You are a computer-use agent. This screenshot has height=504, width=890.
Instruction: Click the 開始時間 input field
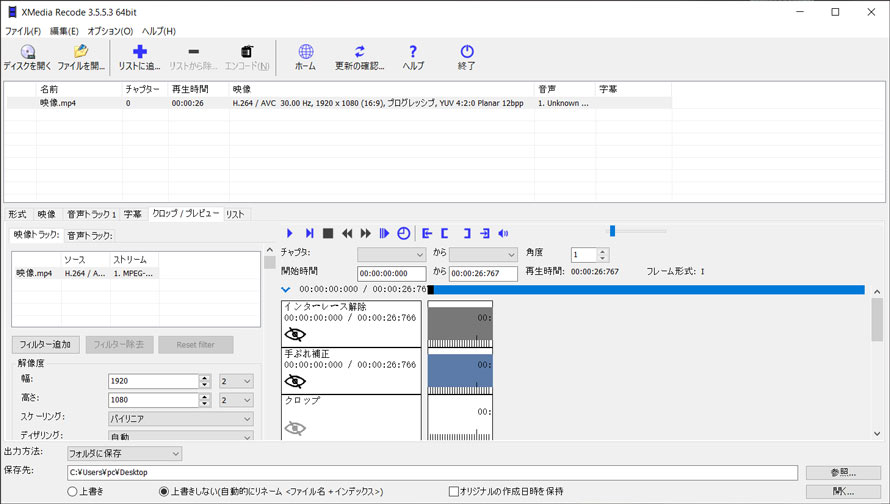coord(392,274)
